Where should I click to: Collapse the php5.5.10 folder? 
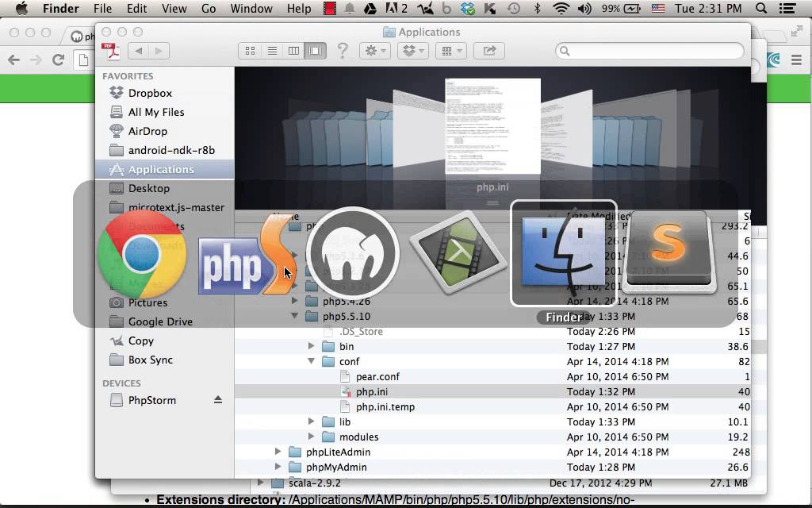pyautogui.click(x=295, y=316)
